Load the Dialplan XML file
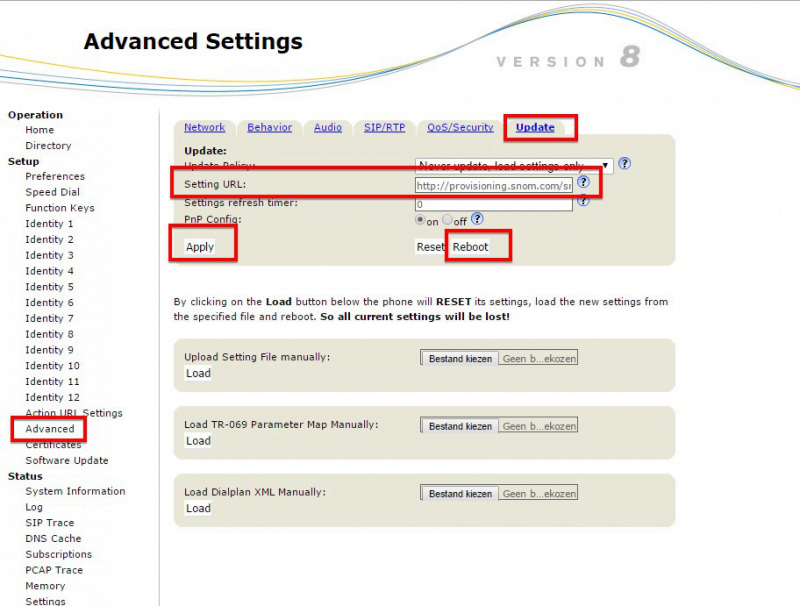Image resolution: width=800 pixels, height=606 pixels. pos(198,508)
